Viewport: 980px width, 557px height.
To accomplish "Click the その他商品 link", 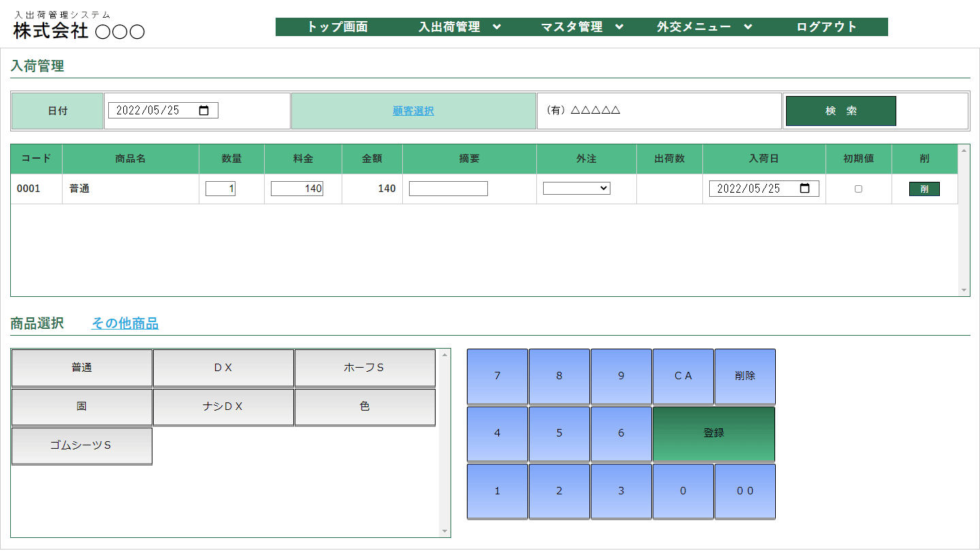I will 125,324.
